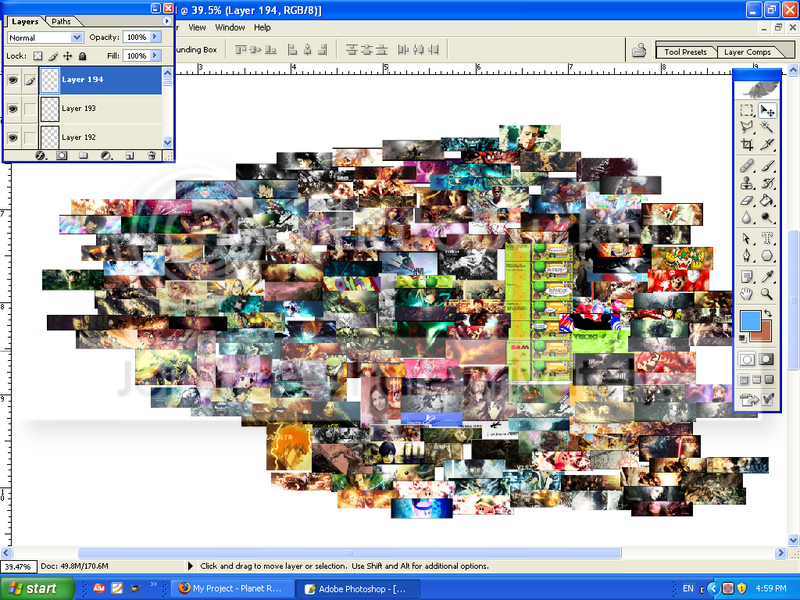The width and height of the screenshot is (800, 600).
Task: Open the Fill slider arrow
Action: (x=156, y=56)
